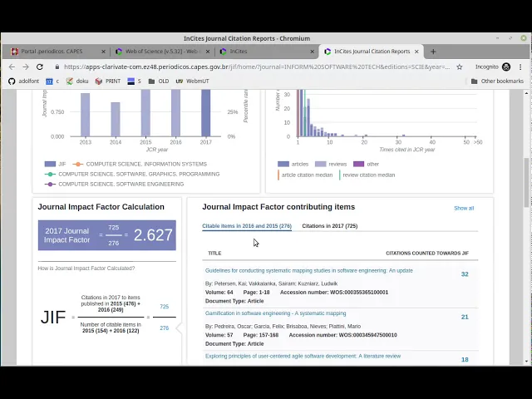Click the browser forward arrow
The image size is (532, 399).
[x=26, y=66]
